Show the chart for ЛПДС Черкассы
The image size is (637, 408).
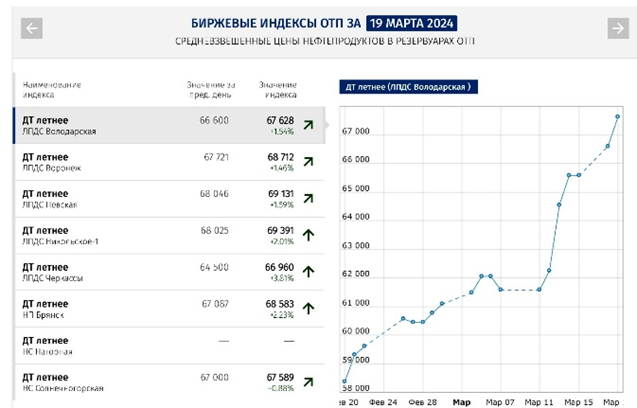tap(150, 272)
